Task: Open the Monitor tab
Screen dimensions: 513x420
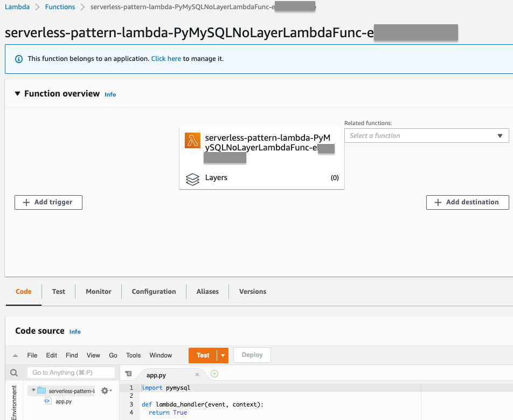Action: pyautogui.click(x=99, y=291)
